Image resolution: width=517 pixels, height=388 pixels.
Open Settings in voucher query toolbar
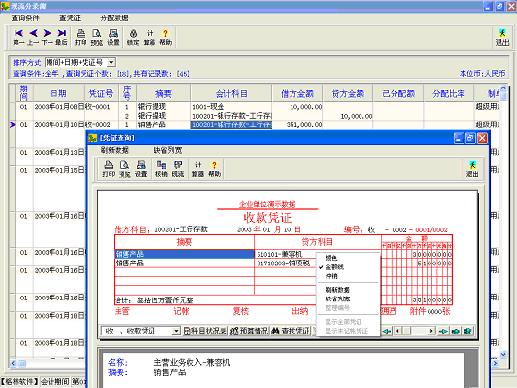[x=141, y=169]
